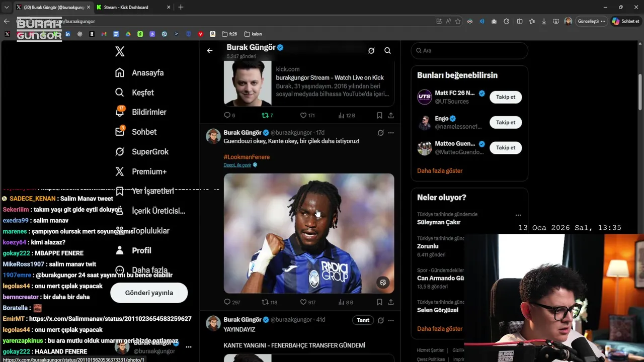This screenshot has height=362, width=644.
Task: Open kalsın bookmarks folder
Action: [253, 34]
